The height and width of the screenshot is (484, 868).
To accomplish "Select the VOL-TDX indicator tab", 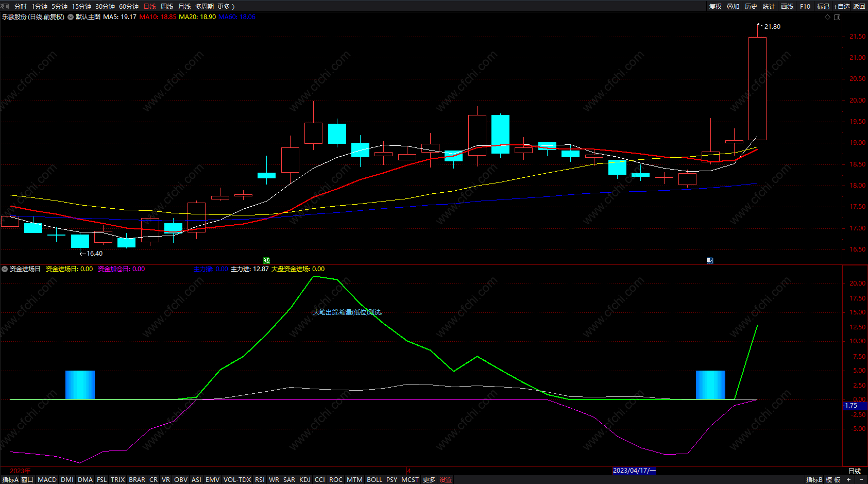I will 237,479.
